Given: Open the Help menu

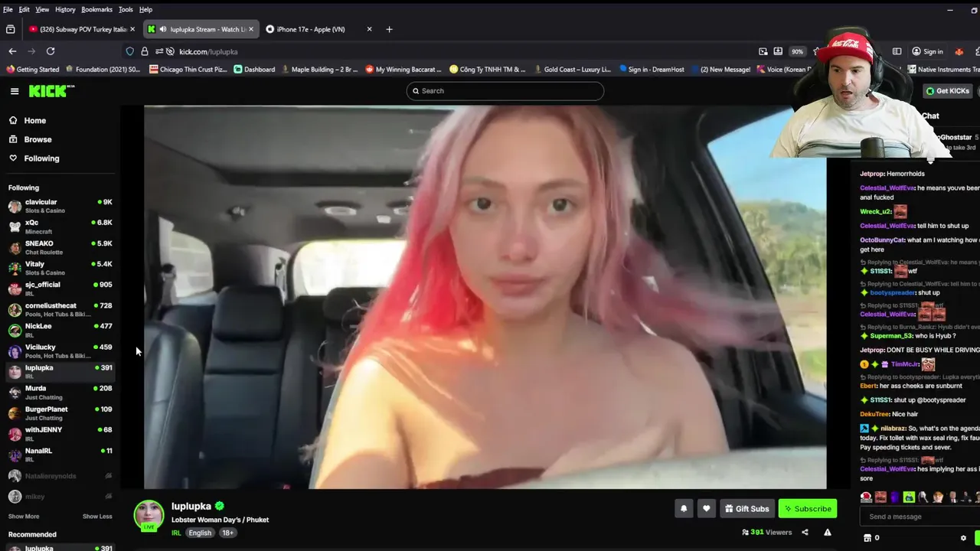Looking at the screenshot, I should tap(145, 9).
